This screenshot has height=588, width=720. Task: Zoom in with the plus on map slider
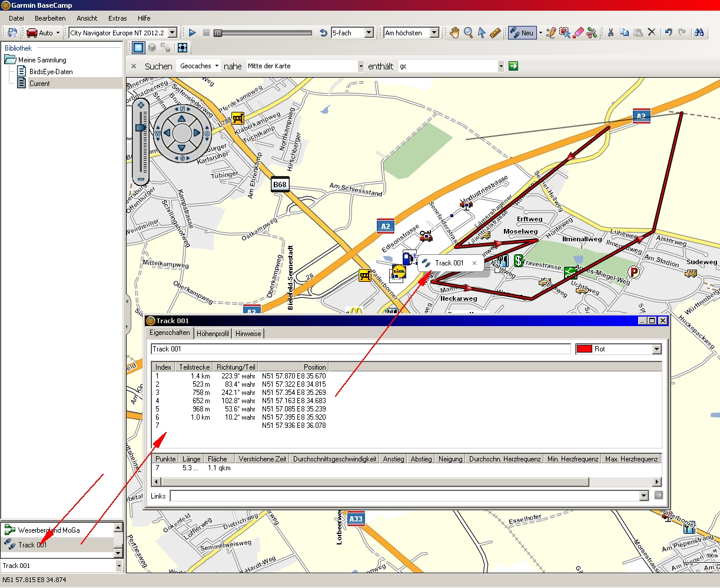pyautogui.click(x=141, y=106)
